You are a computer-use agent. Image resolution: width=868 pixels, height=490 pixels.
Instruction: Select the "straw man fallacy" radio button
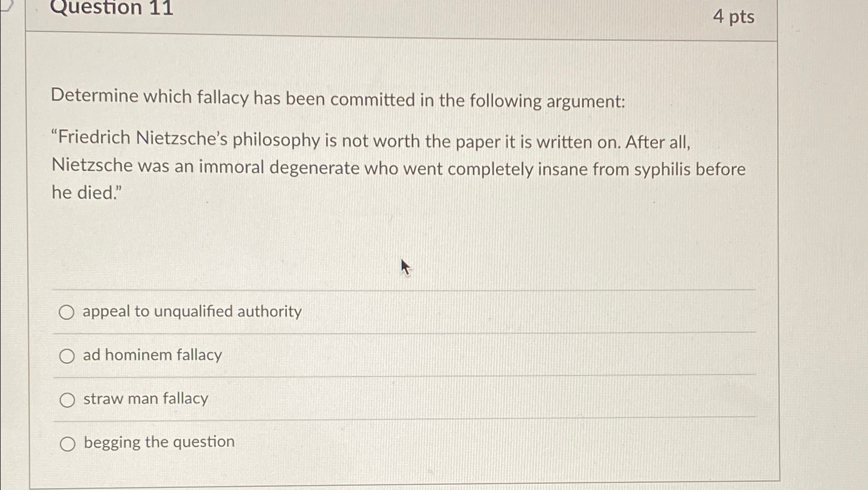67,399
